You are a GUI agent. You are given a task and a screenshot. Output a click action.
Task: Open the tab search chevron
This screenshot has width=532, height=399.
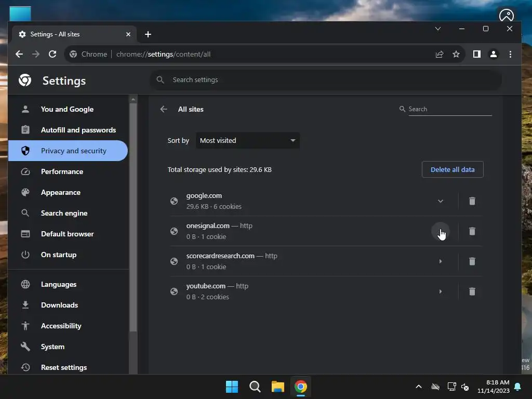pos(437,29)
